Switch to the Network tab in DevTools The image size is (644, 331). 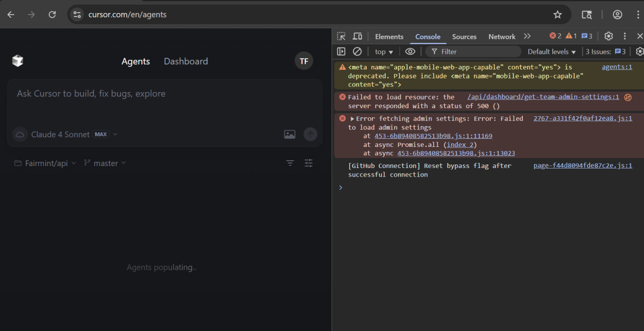pyautogui.click(x=502, y=36)
